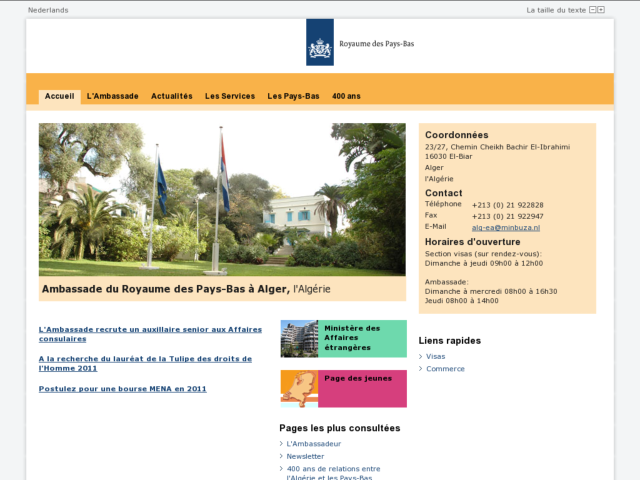Open L'Ambassadeur page link
This screenshot has height=480, width=640.
[x=313, y=444]
